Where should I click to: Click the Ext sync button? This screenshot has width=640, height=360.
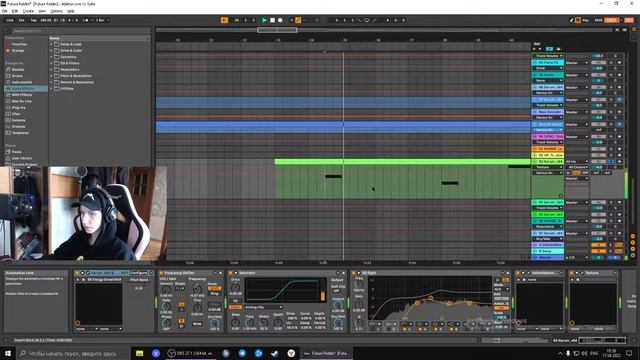click(x=22, y=20)
